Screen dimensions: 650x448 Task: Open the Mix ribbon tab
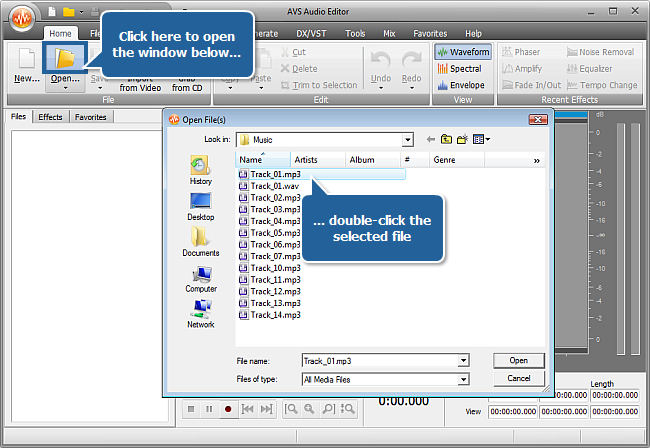[389, 34]
